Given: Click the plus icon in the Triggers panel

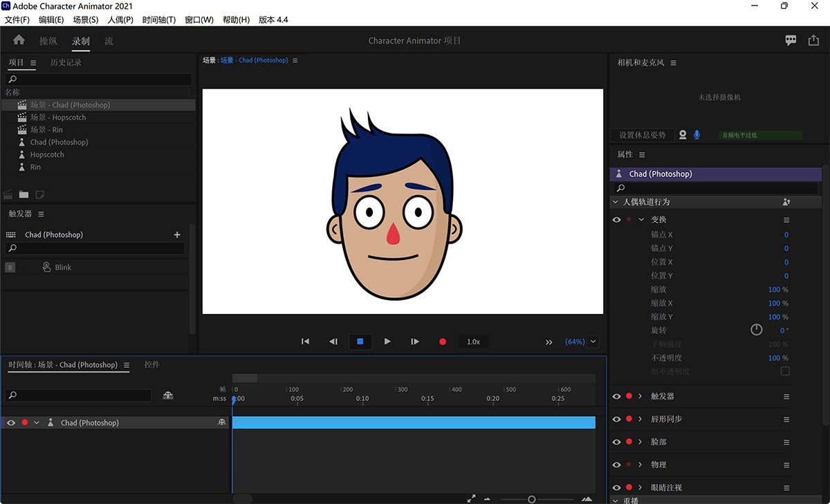Looking at the screenshot, I should 177,235.
